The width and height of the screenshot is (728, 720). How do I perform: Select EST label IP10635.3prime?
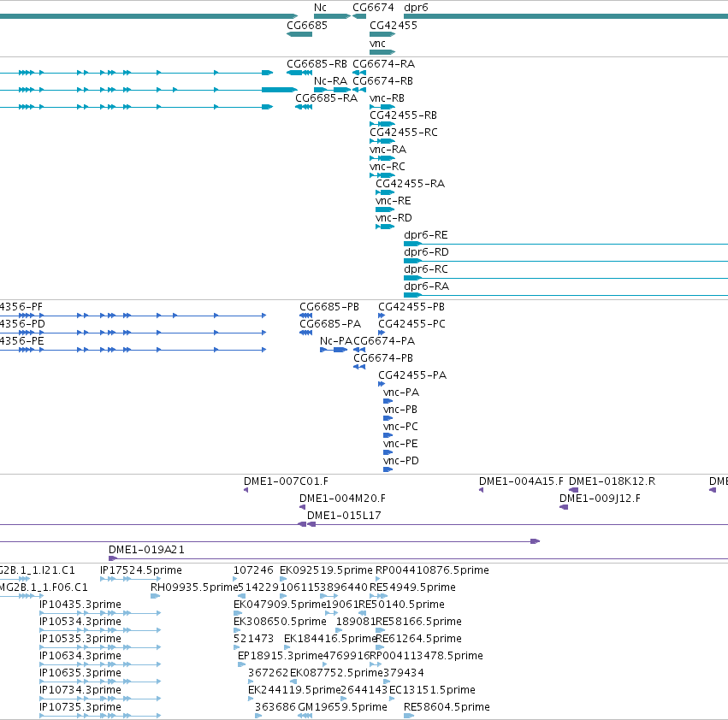80,673
